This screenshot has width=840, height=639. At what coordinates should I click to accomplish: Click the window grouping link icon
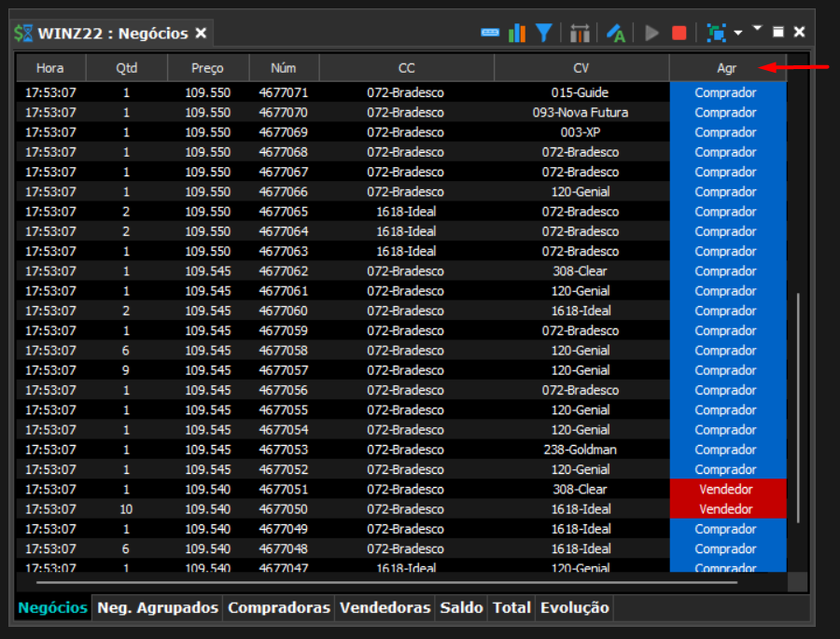tap(716, 34)
